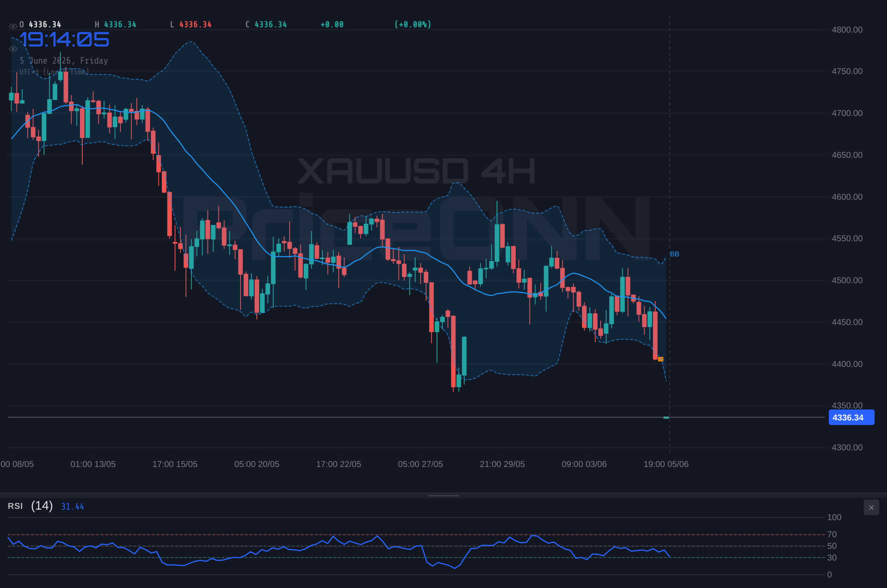Screen dimensions: 887x588
Task: Click the 19:00 05/06 time label
Action: [666, 464]
